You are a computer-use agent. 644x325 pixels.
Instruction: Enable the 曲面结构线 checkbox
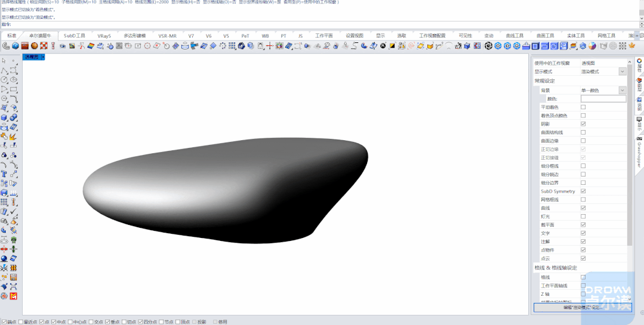coord(583,132)
